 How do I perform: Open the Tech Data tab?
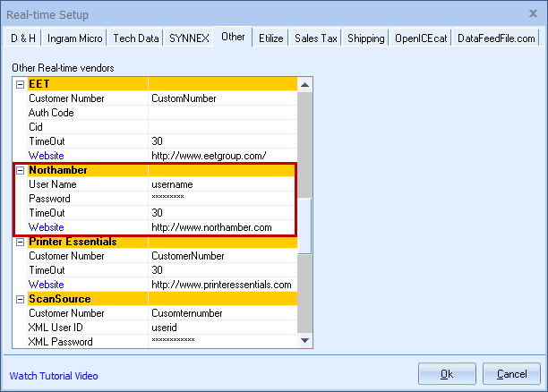136,38
